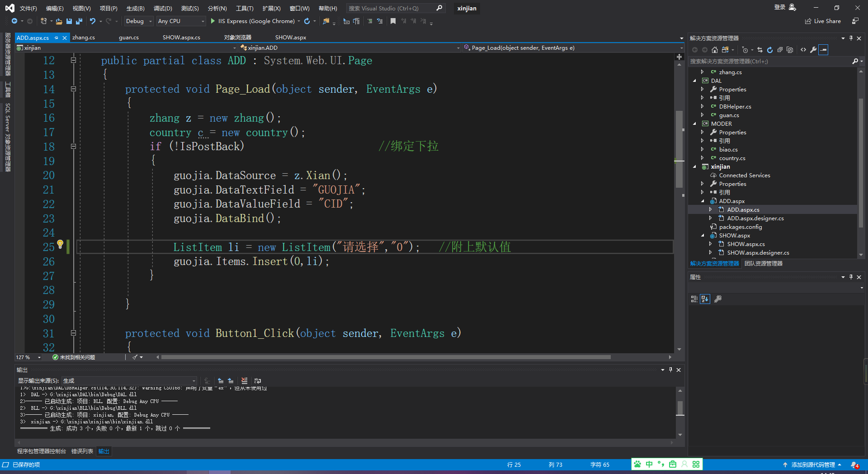
Task: Click the New Project toolbar icon
Action: pos(44,21)
